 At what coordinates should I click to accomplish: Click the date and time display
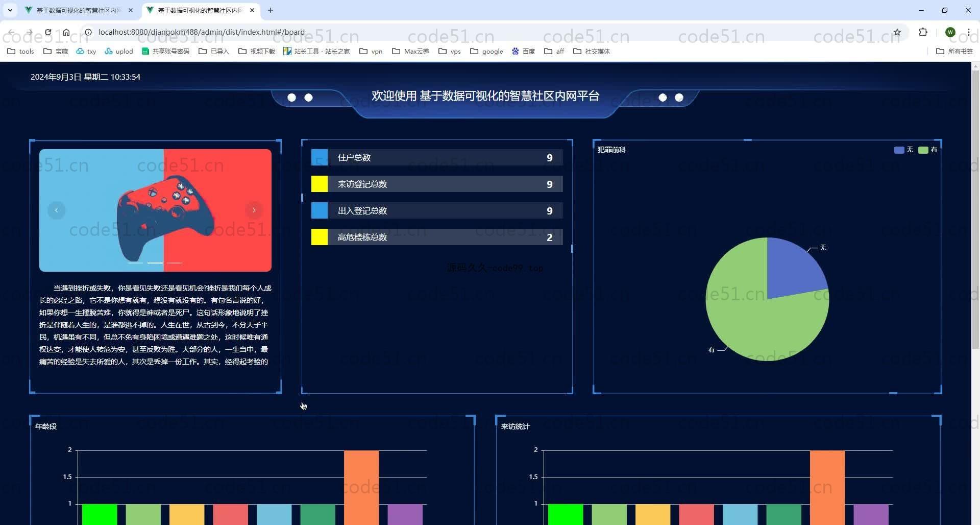coord(85,77)
